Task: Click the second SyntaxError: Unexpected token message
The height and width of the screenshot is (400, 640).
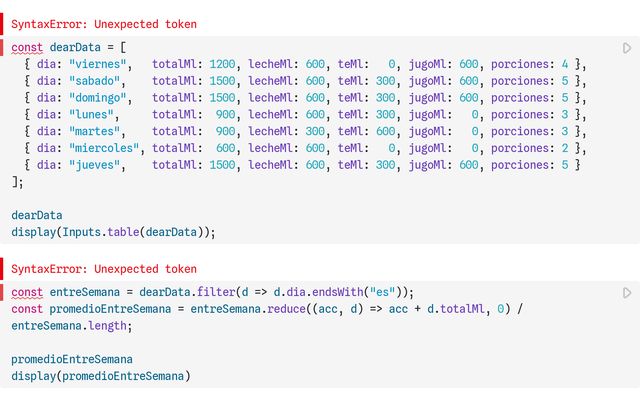Action: pos(104,269)
